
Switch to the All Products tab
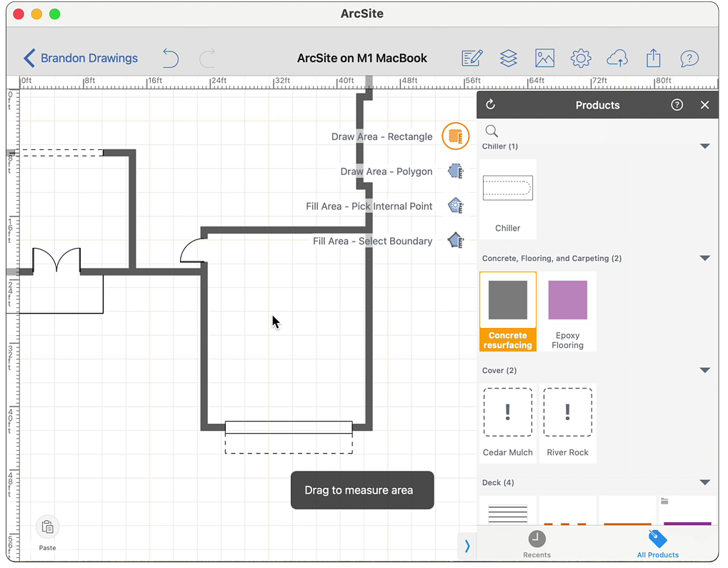(657, 544)
